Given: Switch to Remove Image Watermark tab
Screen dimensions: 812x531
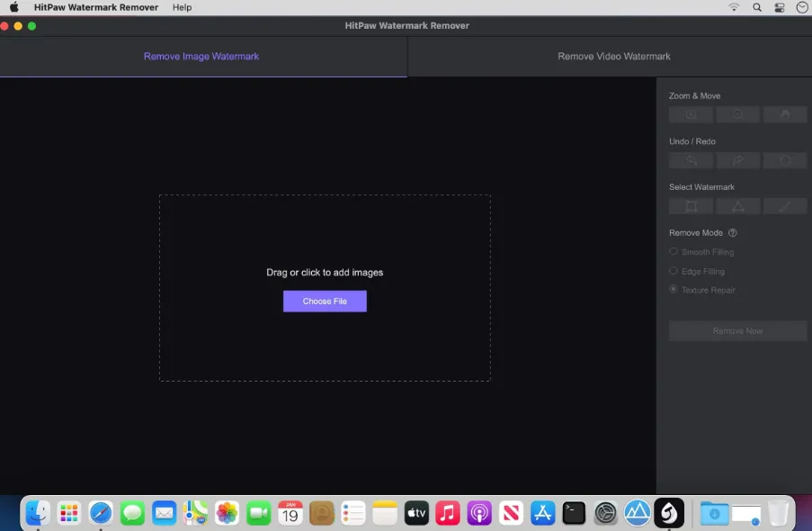Looking at the screenshot, I should coord(201,56).
